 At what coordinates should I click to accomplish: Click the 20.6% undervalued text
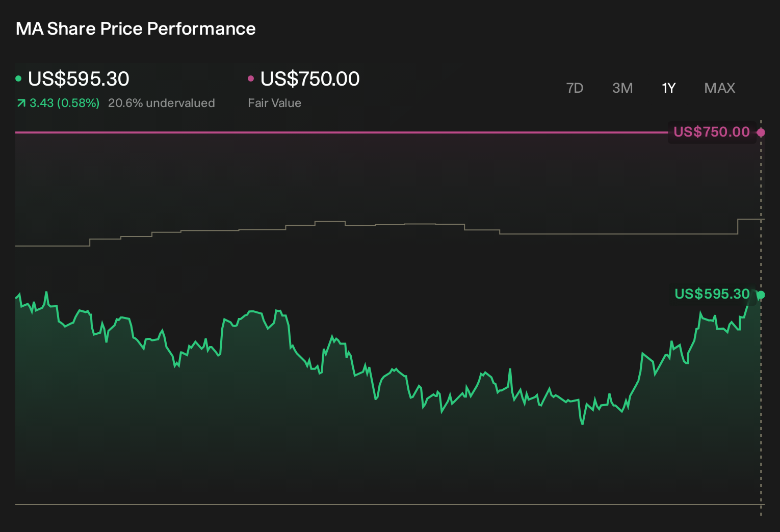(161, 103)
